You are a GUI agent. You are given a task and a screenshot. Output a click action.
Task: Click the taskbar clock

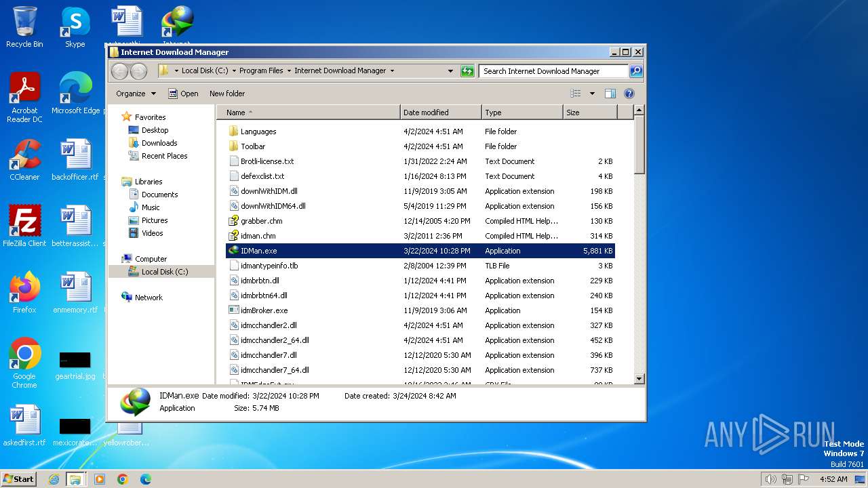[x=833, y=479]
